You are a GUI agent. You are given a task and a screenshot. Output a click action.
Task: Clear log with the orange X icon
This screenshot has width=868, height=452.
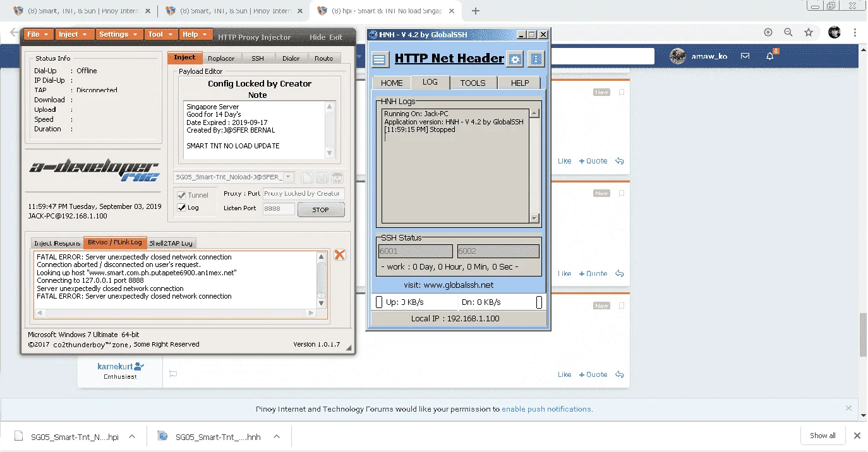click(340, 255)
